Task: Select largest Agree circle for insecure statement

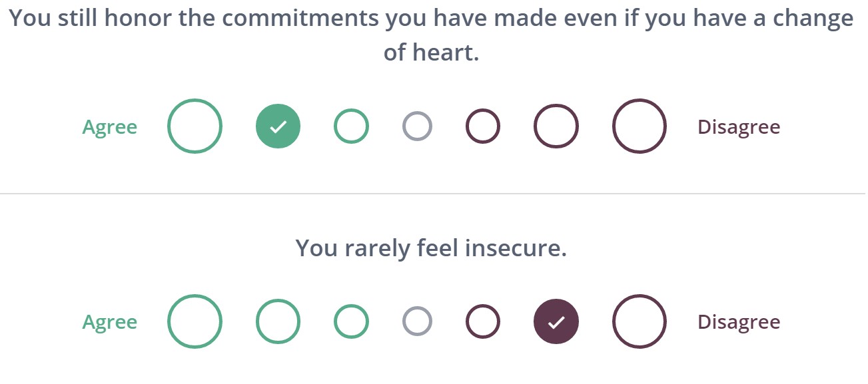Action: click(194, 321)
